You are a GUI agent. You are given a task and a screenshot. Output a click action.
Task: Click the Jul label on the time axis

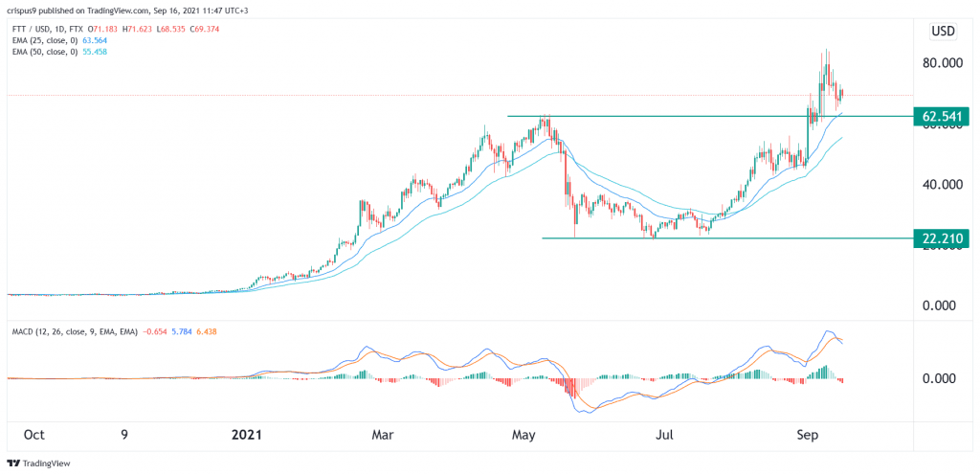(663, 435)
